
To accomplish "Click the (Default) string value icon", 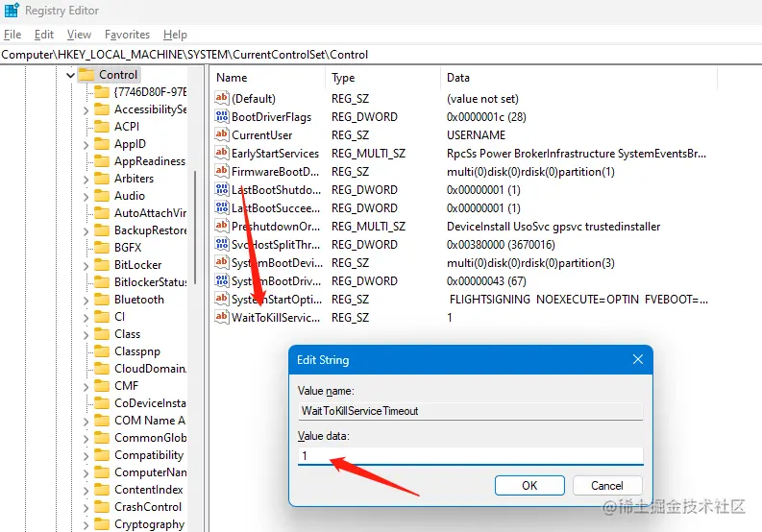I will pyautogui.click(x=222, y=98).
